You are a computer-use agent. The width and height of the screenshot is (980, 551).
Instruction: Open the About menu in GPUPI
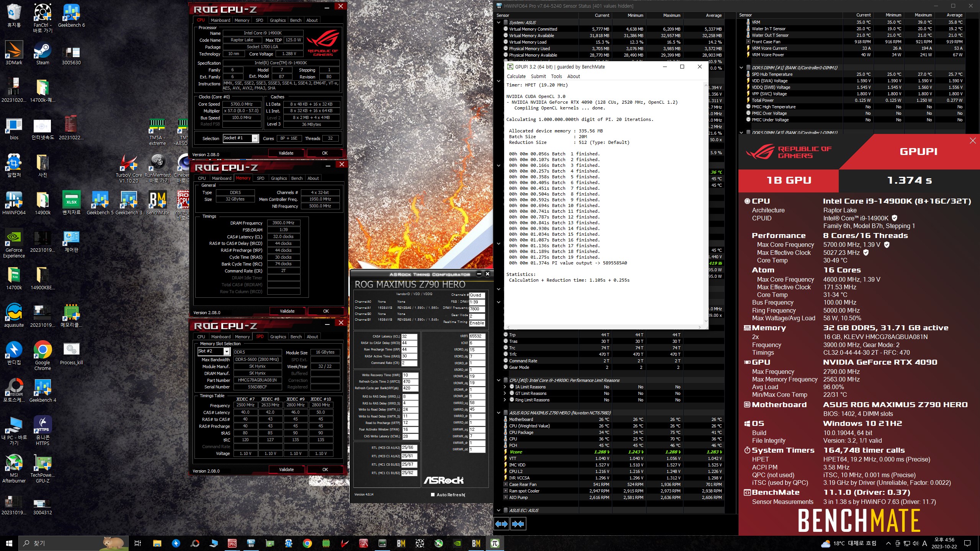coord(573,77)
